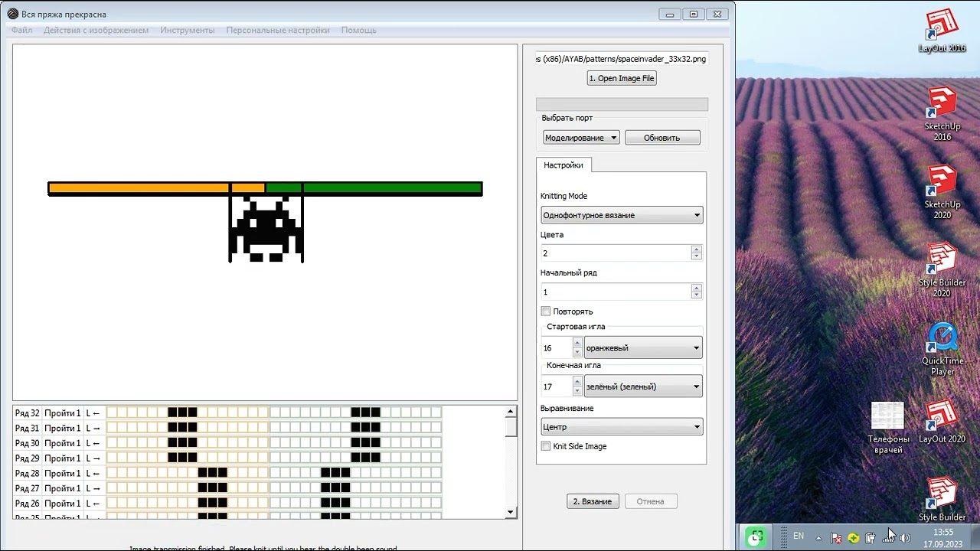Click the green screen recorder taskbar icon
The image size is (980, 551).
click(756, 537)
